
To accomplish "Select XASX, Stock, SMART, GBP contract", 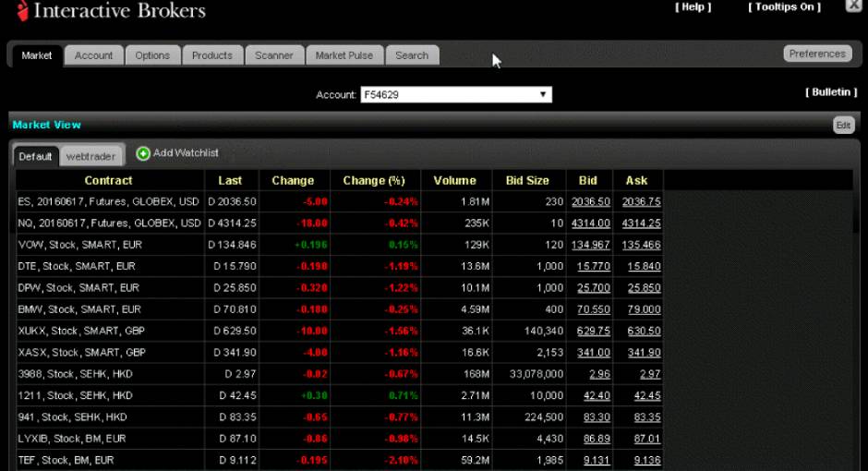I will (81, 353).
